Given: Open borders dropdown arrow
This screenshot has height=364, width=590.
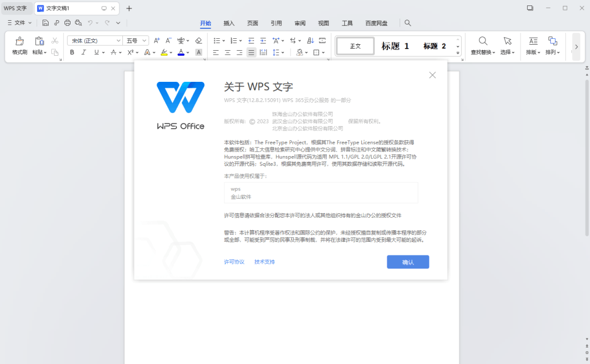Looking at the screenshot, I should point(323,52).
